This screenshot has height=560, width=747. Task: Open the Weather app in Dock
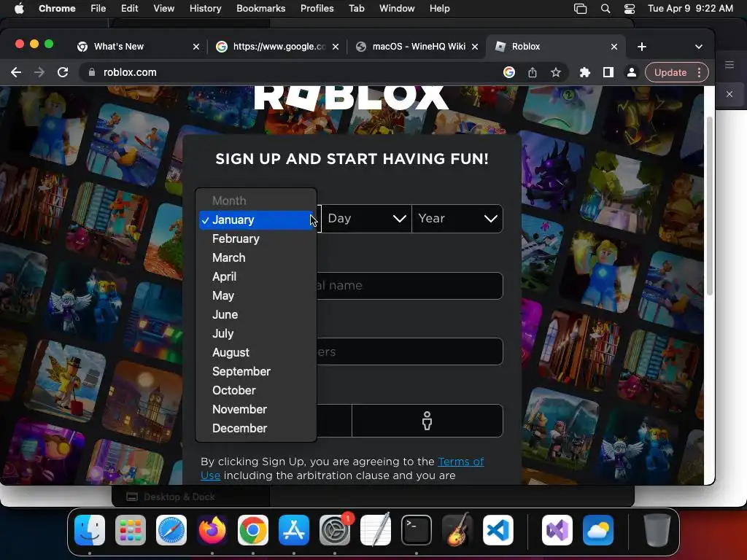(x=598, y=531)
